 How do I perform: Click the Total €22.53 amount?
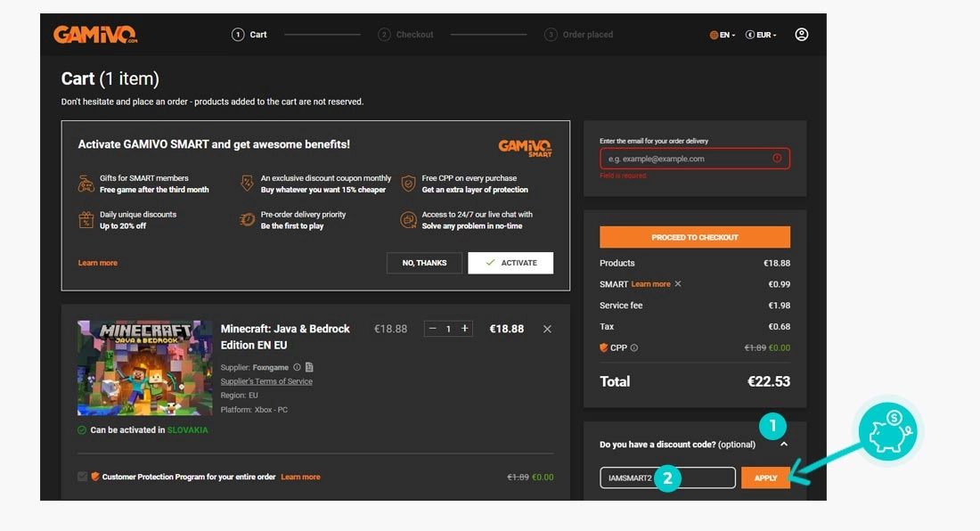(769, 381)
